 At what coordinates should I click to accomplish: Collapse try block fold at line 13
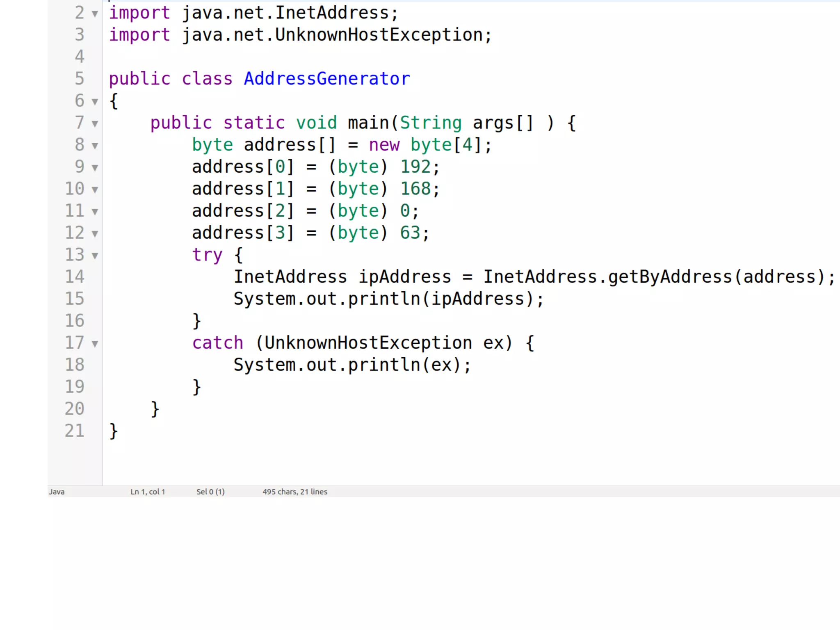click(x=95, y=256)
